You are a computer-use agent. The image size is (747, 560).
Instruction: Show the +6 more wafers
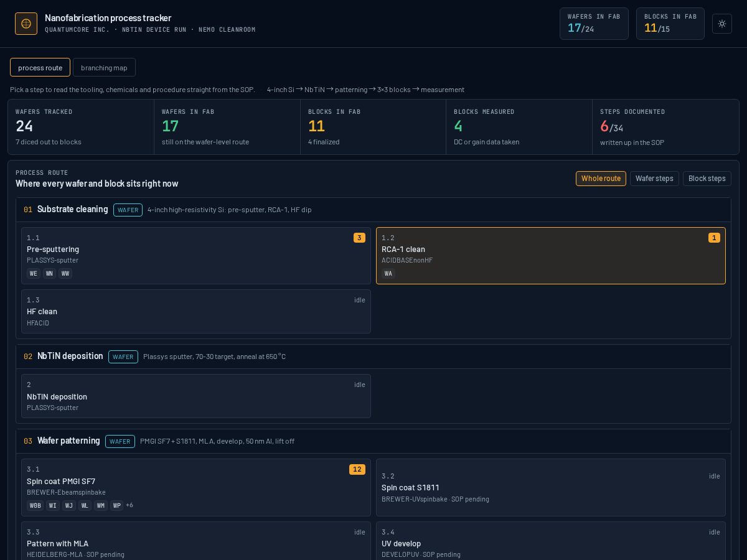pyautogui.click(x=129, y=505)
